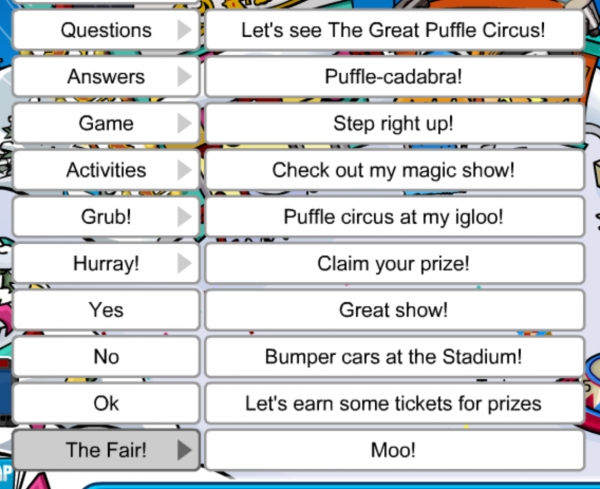Send the Moo! message
Image resolution: width=600 pixels, height=489 pixels.
pos(393,450)
